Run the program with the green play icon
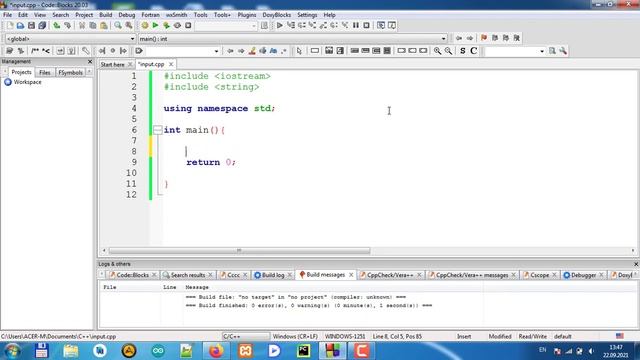The width and height of the screenshot is (640, 360). 155,25
